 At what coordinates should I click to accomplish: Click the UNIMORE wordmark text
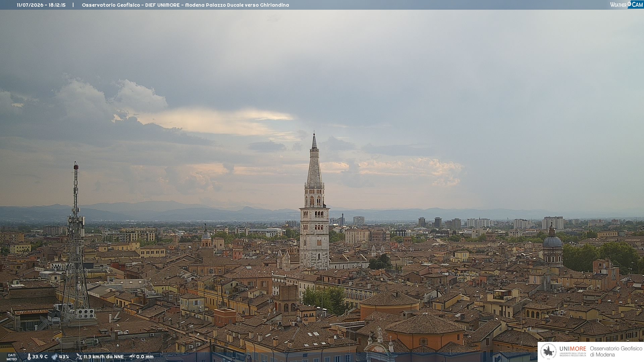tap(573, 349)
